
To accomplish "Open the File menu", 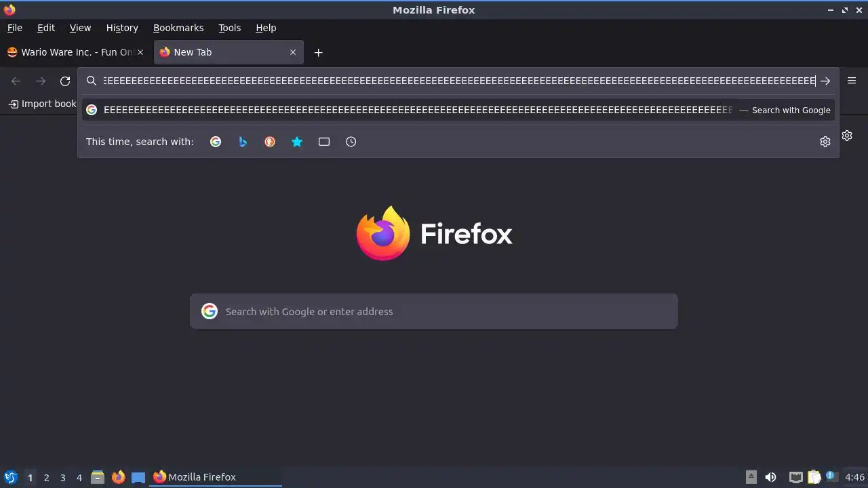I will 15,28.
